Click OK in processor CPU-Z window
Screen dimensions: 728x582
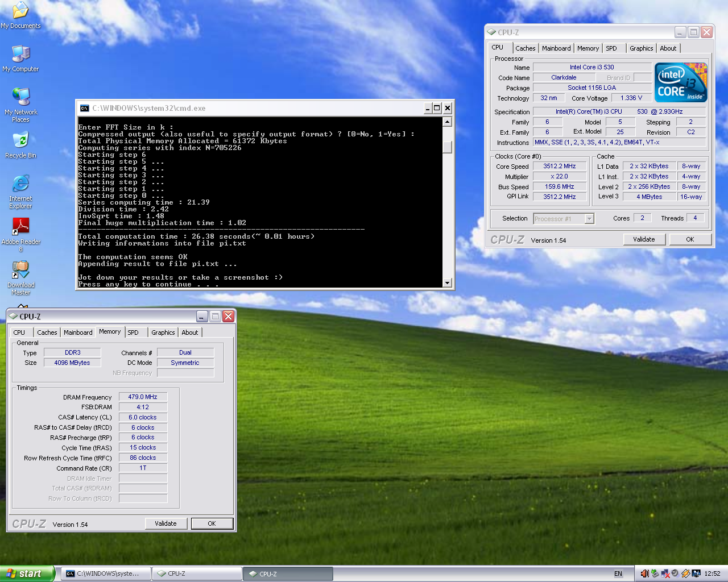coord(690,239)
